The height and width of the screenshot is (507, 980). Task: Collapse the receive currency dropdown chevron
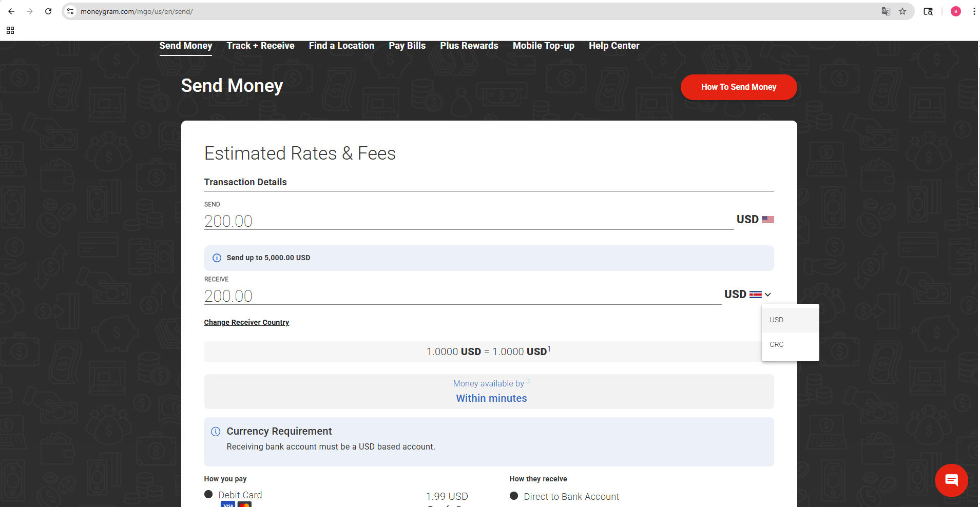click(768, 295)
